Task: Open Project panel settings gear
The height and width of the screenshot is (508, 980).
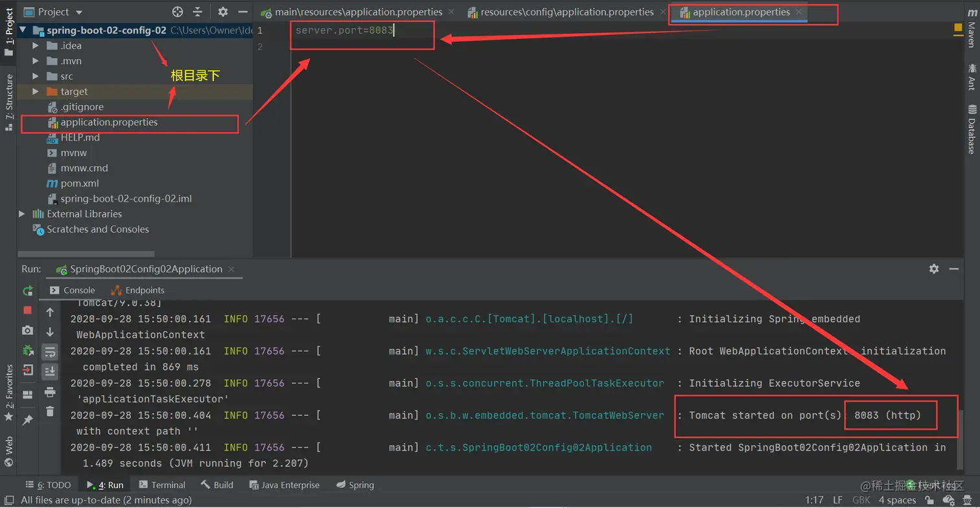Action: pos(223,12)
